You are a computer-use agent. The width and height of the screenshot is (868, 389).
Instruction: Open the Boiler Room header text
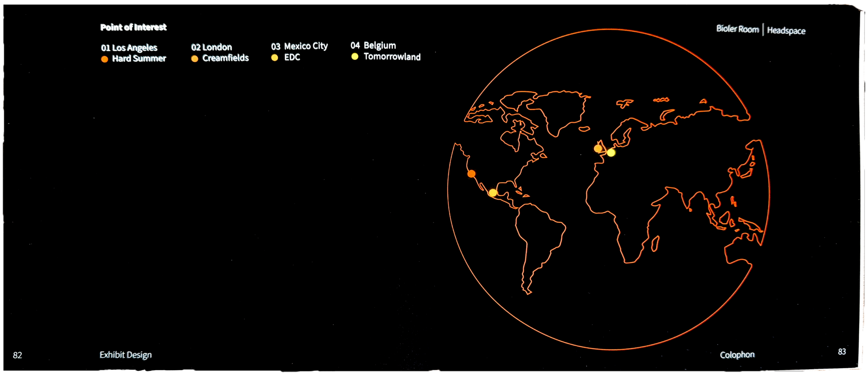(737, 29)
